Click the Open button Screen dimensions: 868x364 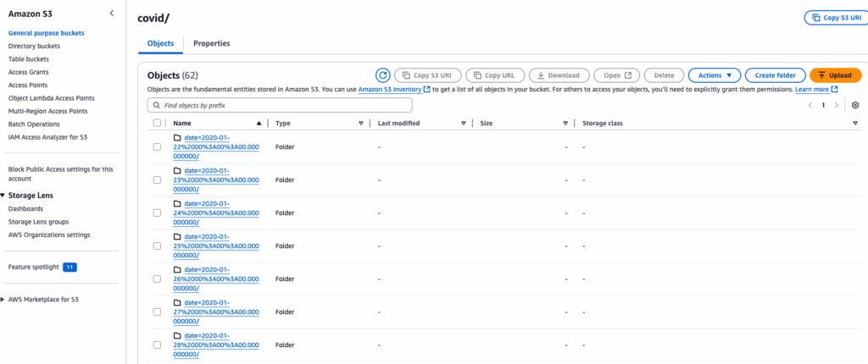(617, 75)
